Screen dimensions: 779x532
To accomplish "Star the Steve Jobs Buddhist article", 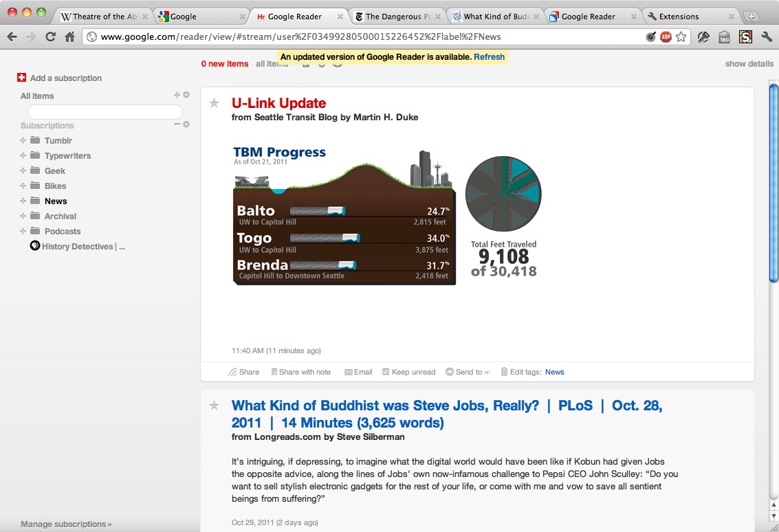I will click(214, 406).
